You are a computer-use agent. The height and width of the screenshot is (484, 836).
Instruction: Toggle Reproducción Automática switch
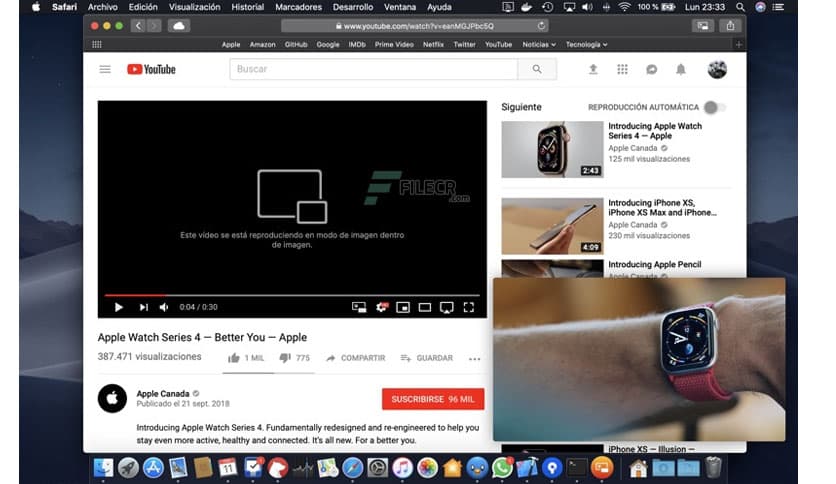(x=714, y=107)
